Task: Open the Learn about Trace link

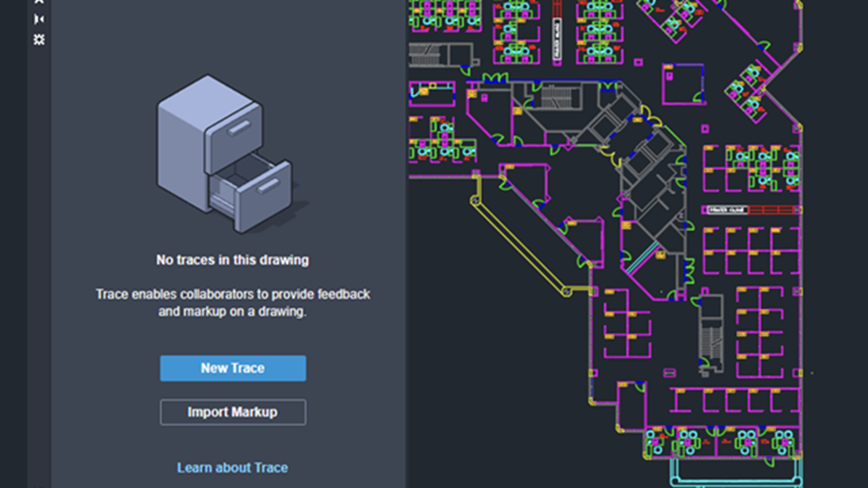Action: (x=233, y=468)
